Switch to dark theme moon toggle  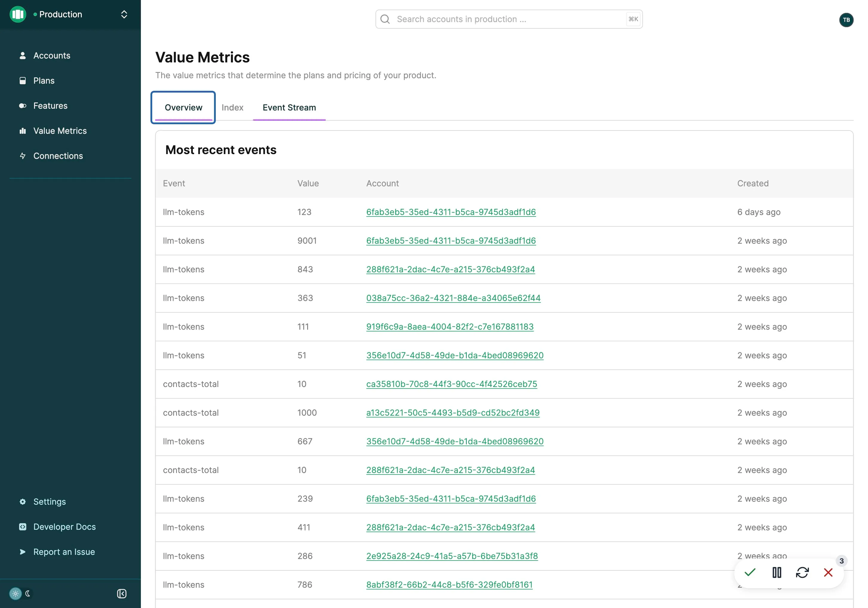tap(27, 594)
